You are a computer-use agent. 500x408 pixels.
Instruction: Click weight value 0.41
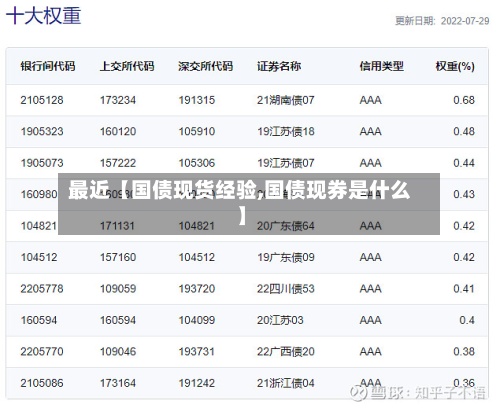pos(464,289)
